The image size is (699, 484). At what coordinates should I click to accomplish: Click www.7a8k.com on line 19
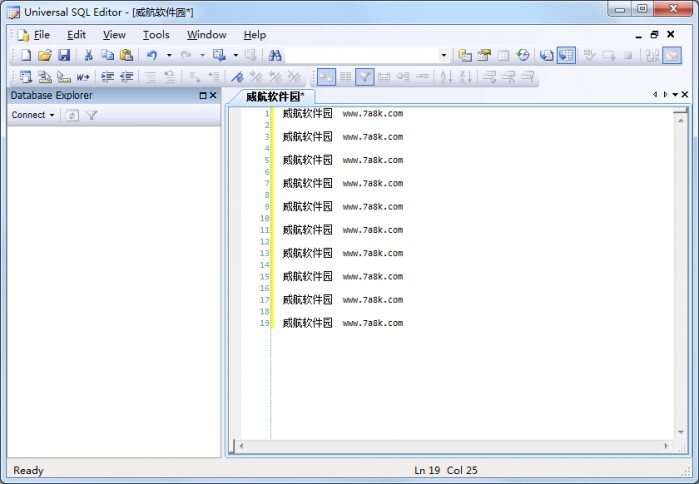pyautogui.click(x=373, y=323)
